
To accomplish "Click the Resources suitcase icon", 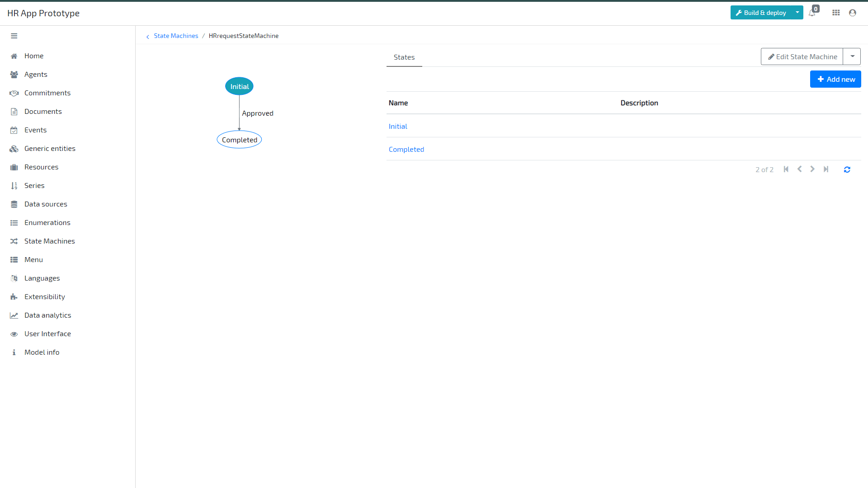I will click(x=14, y=167).
